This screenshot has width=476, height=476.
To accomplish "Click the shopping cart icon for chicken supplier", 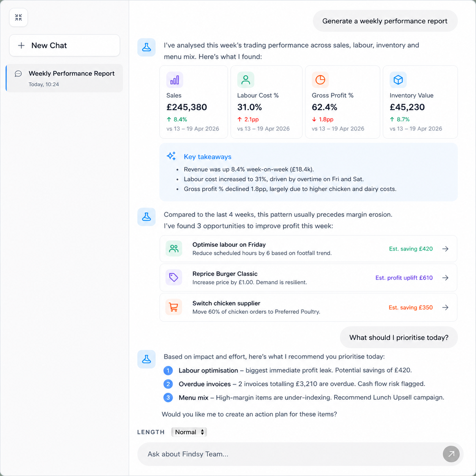I will [173, 307].
